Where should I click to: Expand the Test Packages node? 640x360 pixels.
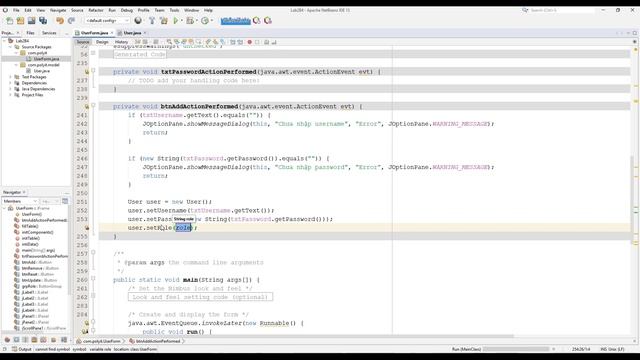point(11,77)
